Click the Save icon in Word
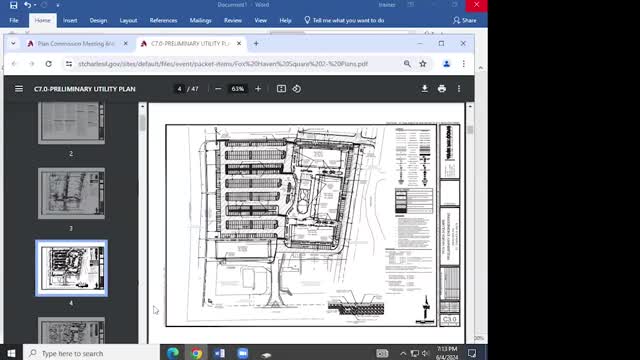The height and width of the screenshot is (360, 640). click(13, 5)
